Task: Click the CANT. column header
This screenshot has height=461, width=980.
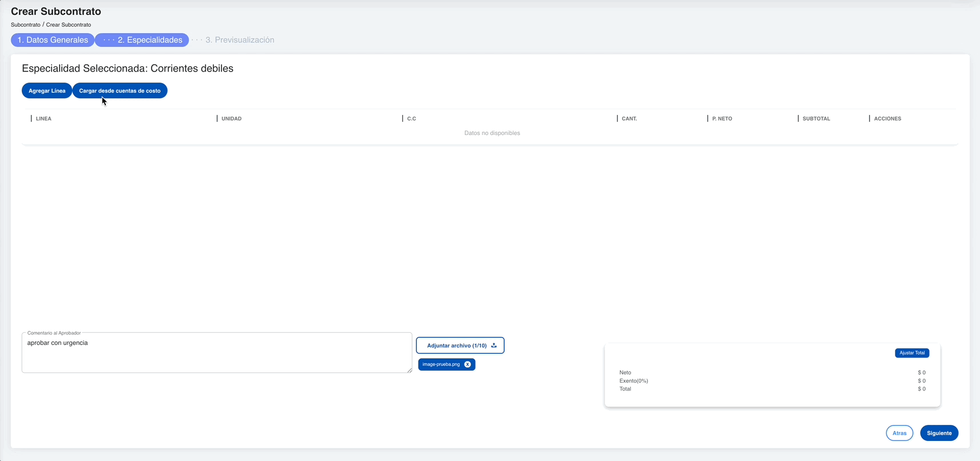Action: [x=629, y=118]
